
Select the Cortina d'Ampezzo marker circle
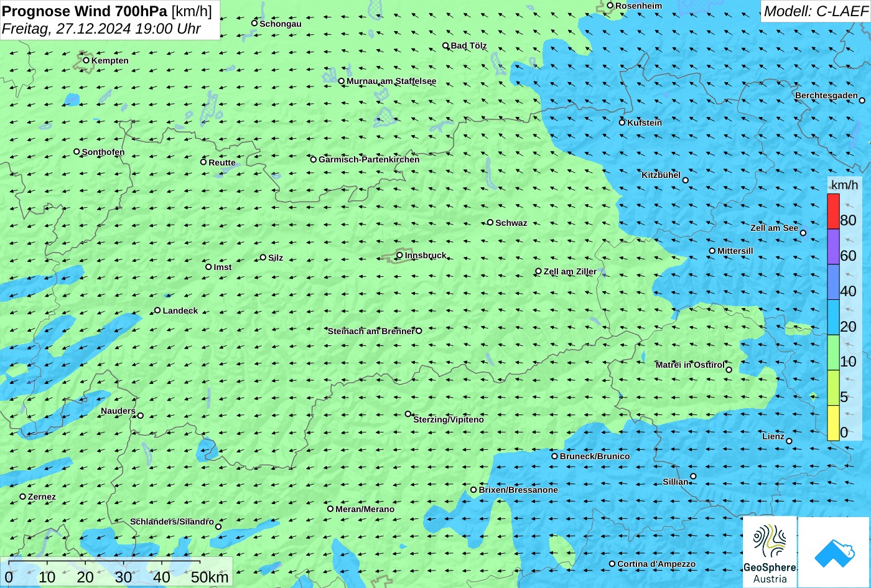point(612,564)
